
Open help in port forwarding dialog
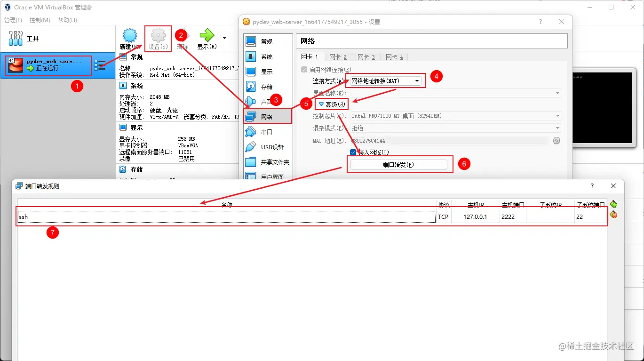coord(592,186)
